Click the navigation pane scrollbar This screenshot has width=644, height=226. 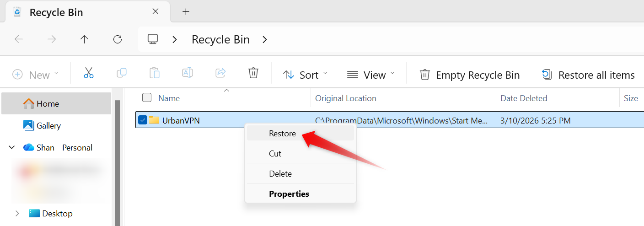[118, 162]
